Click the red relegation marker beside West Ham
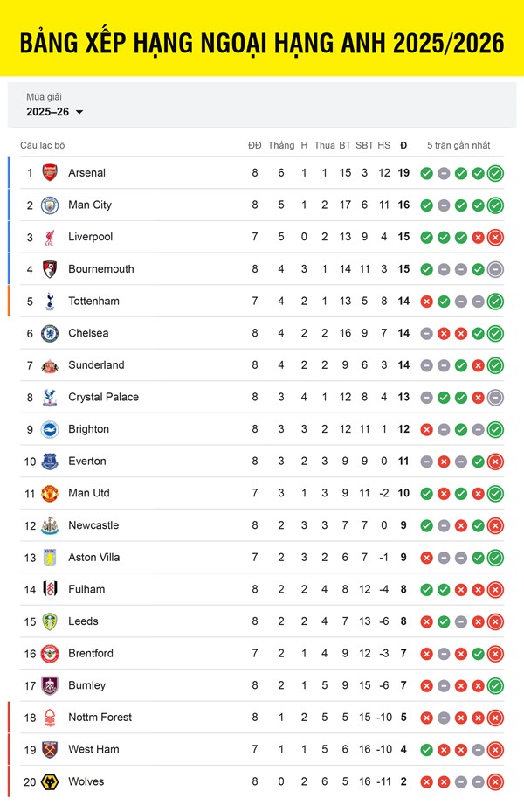This screenshot has height=812, width=524. 10,750
